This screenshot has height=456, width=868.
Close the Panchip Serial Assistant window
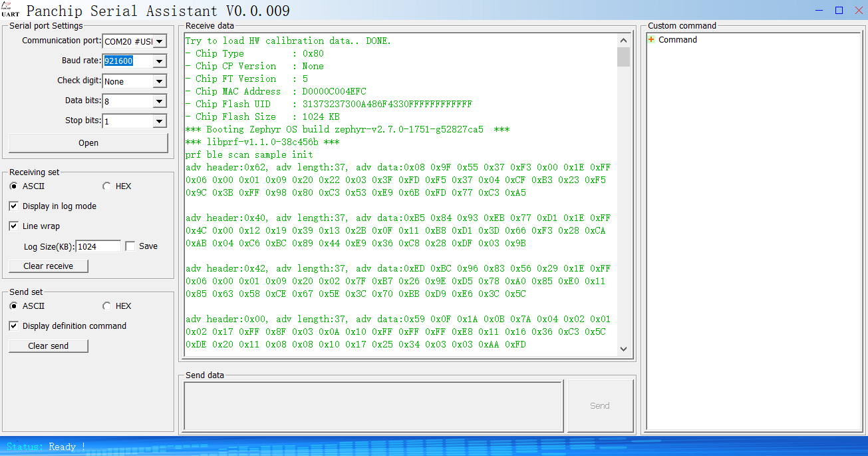click(x=857, y=10)
